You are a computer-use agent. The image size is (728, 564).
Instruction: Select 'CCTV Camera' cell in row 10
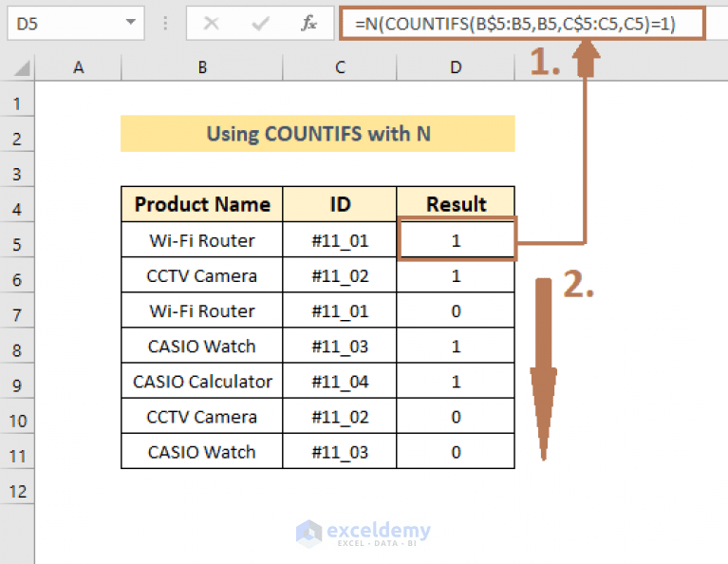click(202, 416)
